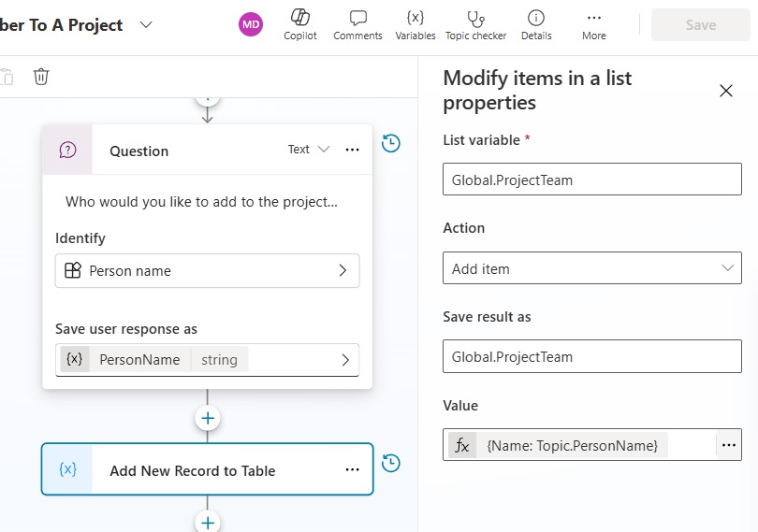Add a node below the Question node
758x532 pixels.
[x=208, y=418]
